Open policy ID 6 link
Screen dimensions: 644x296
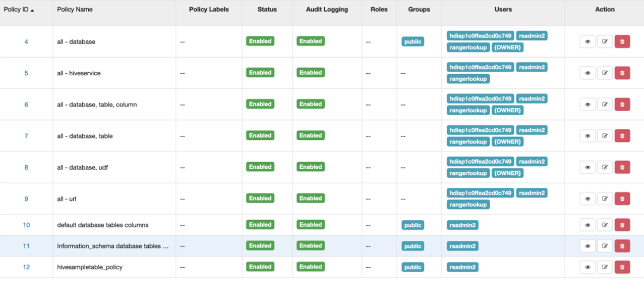pos(26,105)
